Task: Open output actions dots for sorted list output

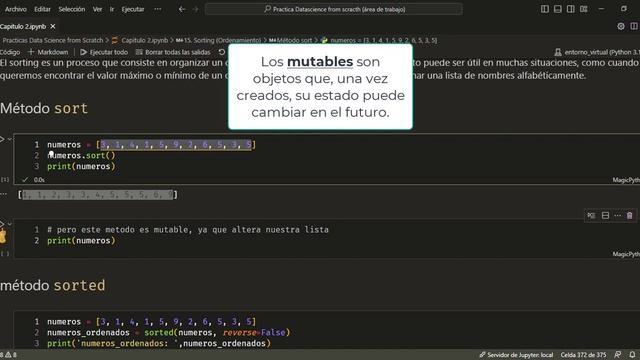Action: click(x=4, y=195)
